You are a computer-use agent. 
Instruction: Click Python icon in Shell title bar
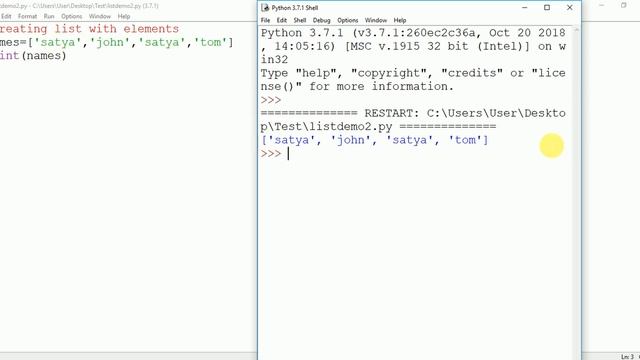[265, 8]
